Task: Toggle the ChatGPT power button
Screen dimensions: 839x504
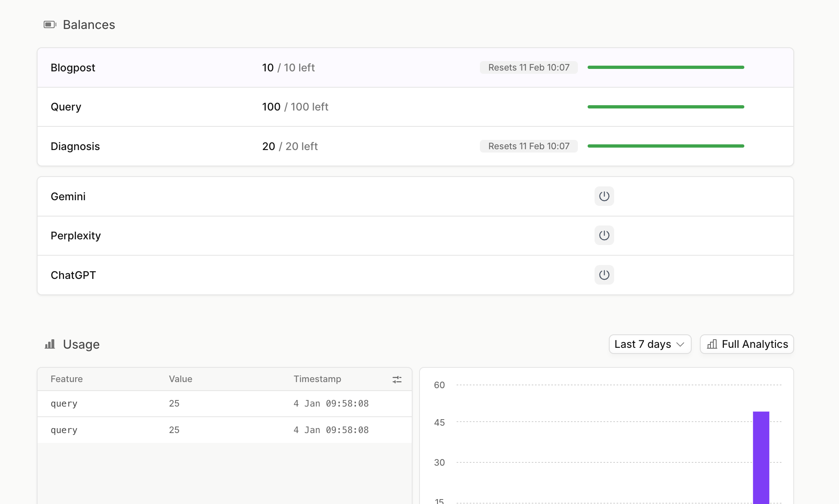Action: pos(604,275)
